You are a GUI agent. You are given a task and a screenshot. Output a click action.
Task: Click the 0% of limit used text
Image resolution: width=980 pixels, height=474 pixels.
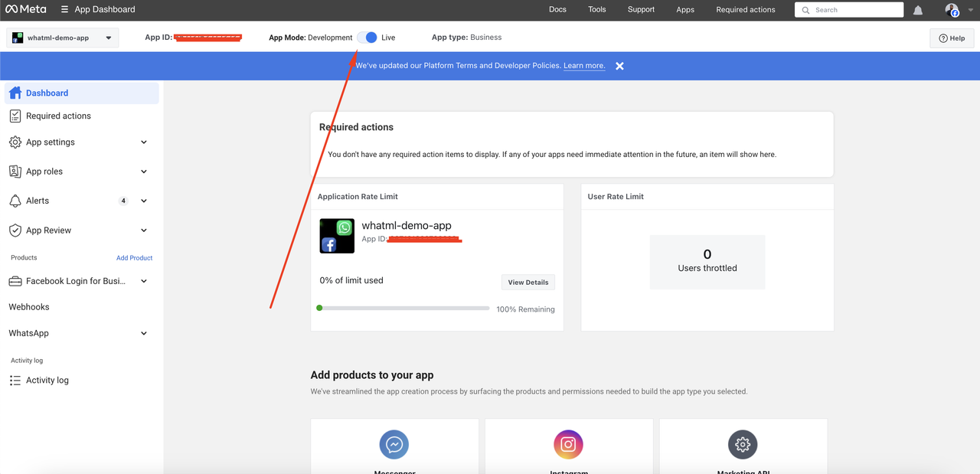(x=351, y=280)
